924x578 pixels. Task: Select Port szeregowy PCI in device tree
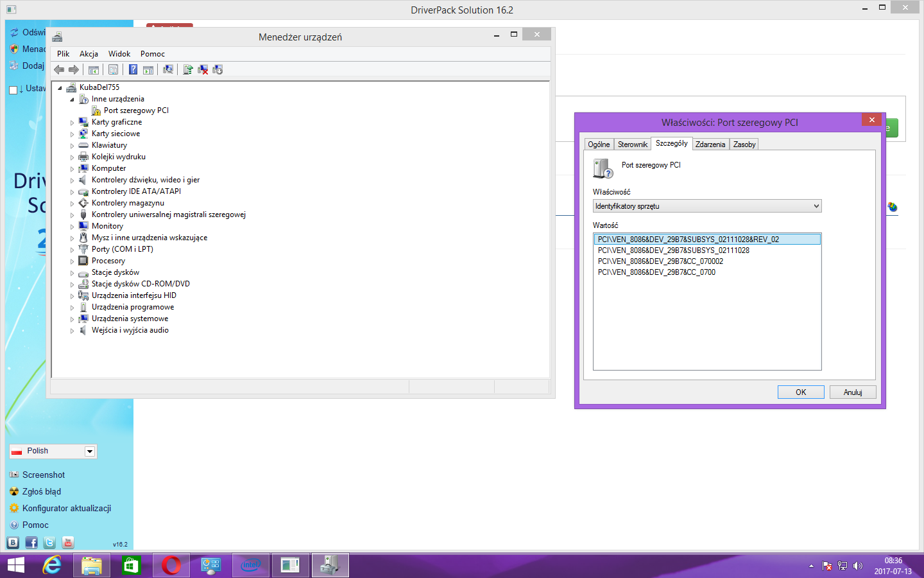[136, 110]
